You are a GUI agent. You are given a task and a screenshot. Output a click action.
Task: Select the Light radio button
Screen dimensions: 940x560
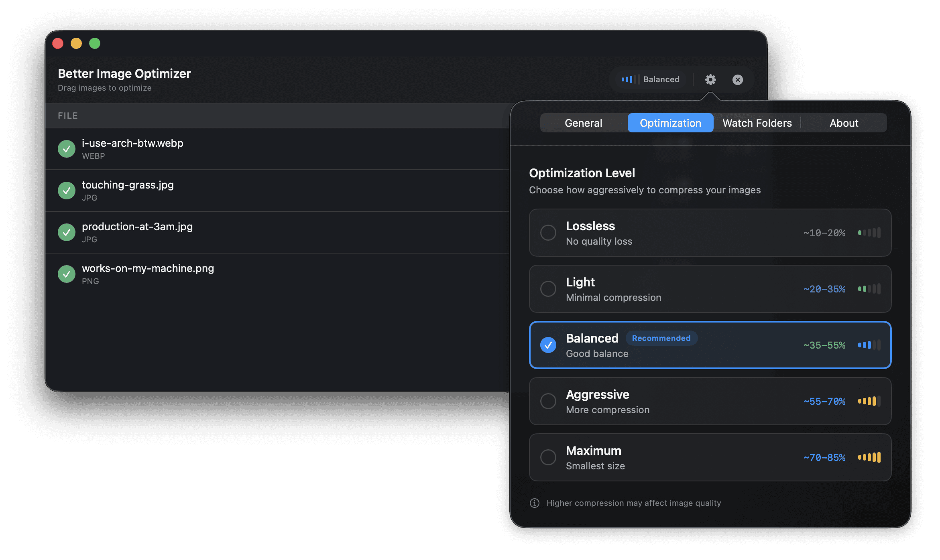point(548,289)
